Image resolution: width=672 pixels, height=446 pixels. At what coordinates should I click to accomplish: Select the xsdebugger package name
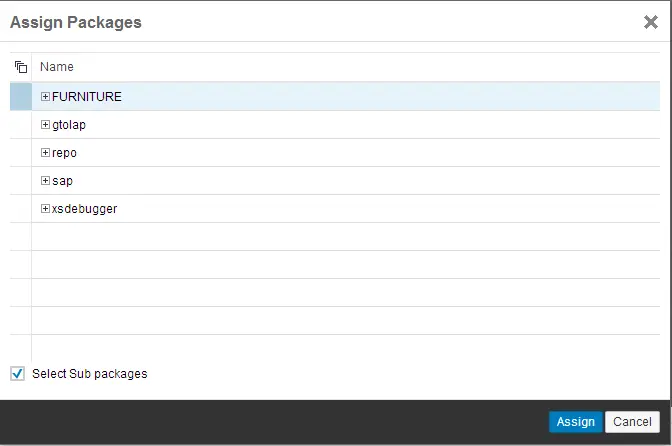click(x=84, y=209)
